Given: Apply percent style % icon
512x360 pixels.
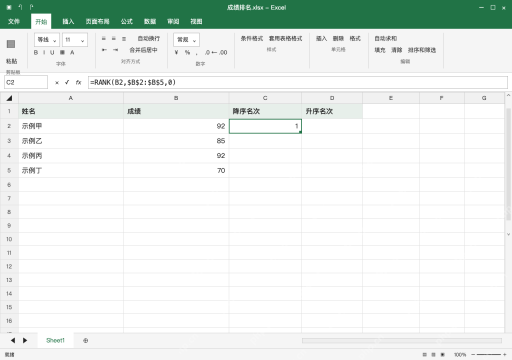Looking at the screenshot, I should (187, 52).
